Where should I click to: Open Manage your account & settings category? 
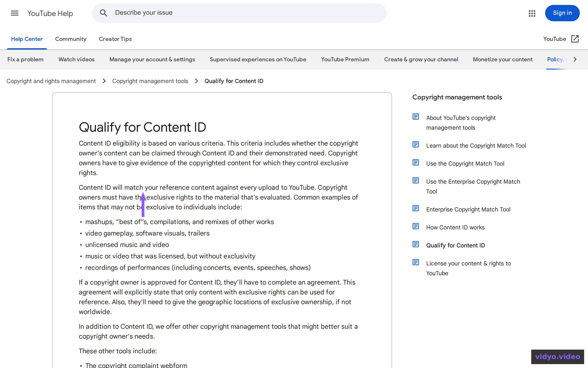point(152,59)
